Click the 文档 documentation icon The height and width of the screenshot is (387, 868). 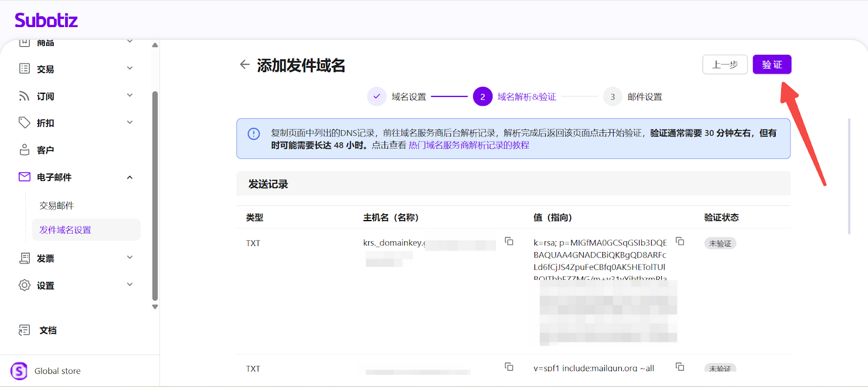tap(24, 330)
